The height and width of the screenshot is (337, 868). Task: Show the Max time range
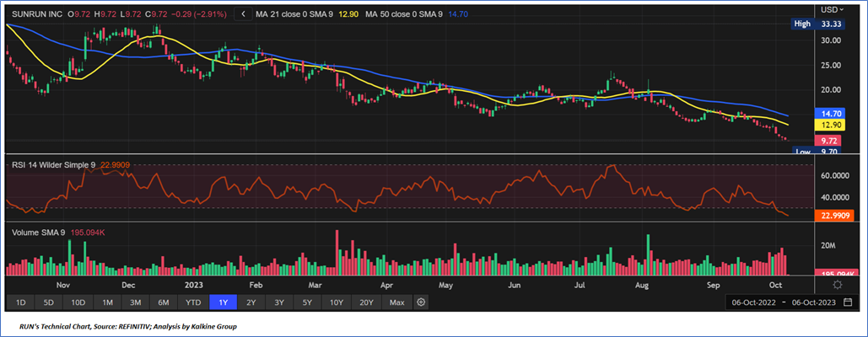pos(397,302)
